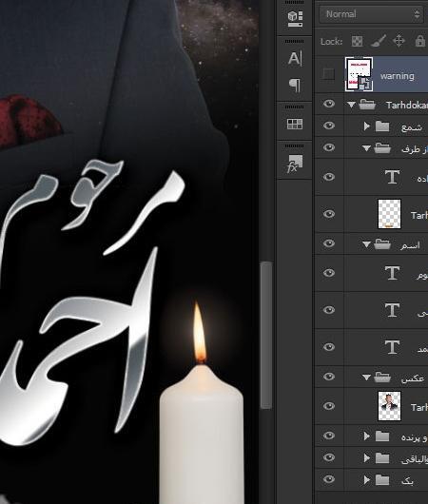
Task: Select T icon of first text layer in اسم group
Action: [392, 273]
